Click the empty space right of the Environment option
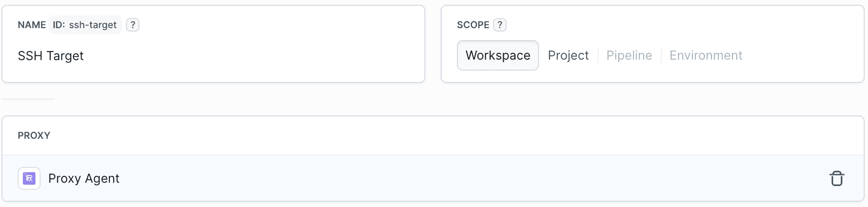This screenshot has height=207, width=868. [802, 55]
